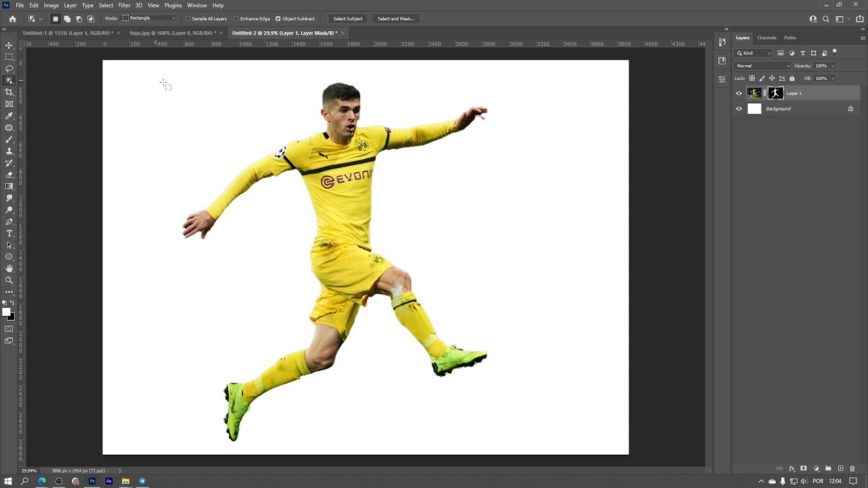Select the Zoom tool in the tools panel
Screen dimensions: 868x488
(9, 281)
